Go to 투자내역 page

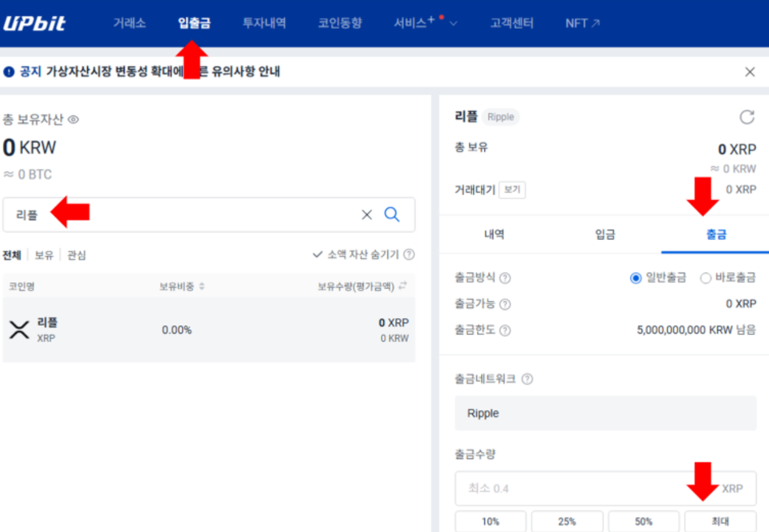264,23
